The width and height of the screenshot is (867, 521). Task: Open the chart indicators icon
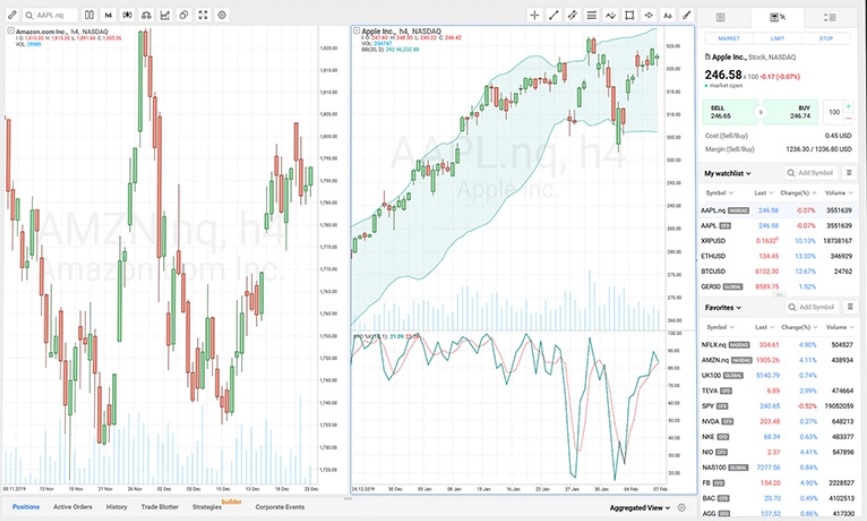(165, 15)
